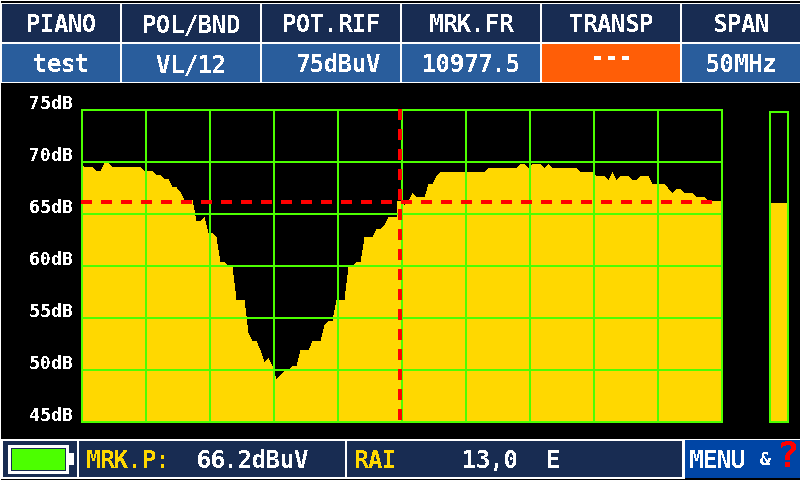The height and width of the screenshot is (480, 800).
Task: Click the spectrum dip minimum point
Action: (277, 378)
